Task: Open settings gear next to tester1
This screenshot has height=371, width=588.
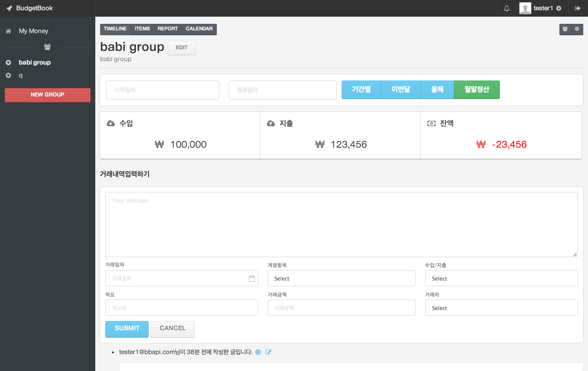Action: coord(558,8)
